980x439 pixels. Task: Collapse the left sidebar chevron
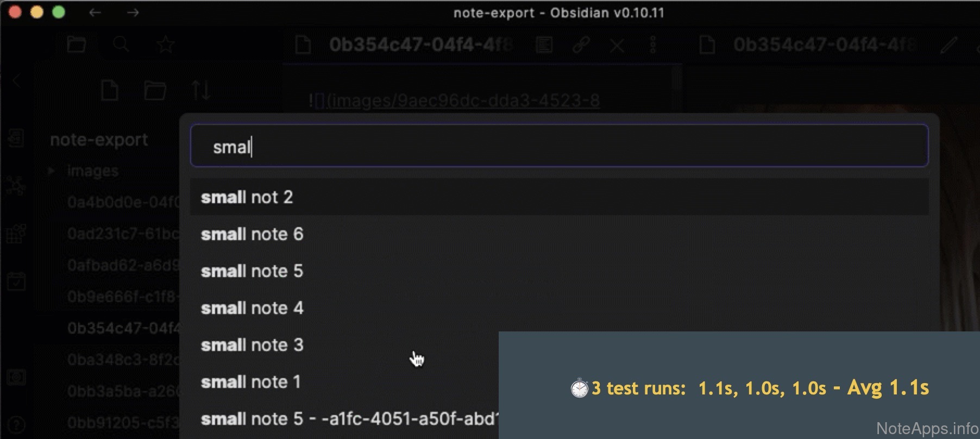[x=16, y=81]
